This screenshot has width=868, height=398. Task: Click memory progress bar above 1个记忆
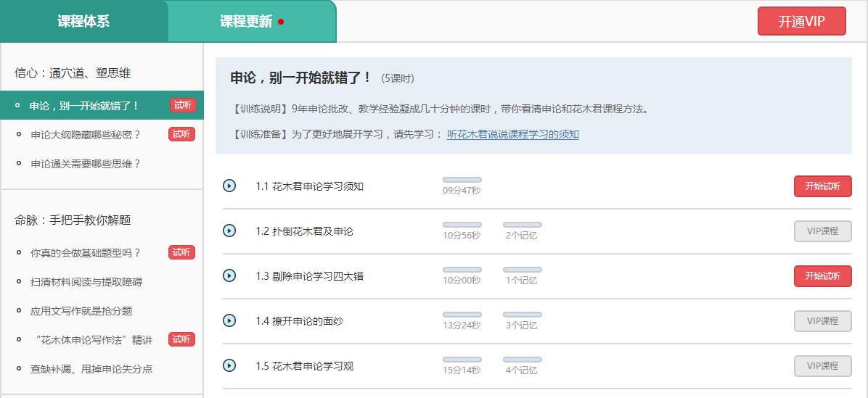click(523, 269)
